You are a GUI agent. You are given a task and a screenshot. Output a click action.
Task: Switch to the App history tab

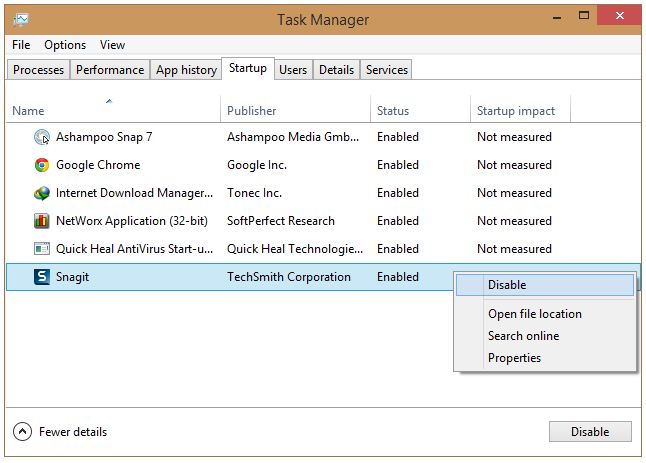click(x=186, y=70)
